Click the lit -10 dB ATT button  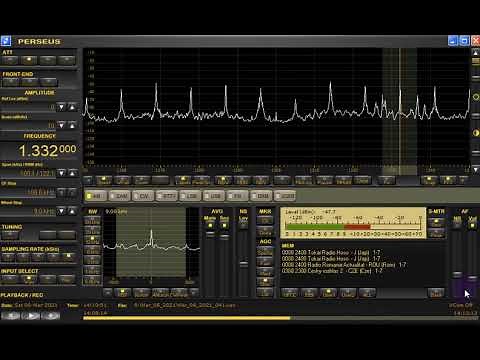pyautogui.click(x=29, y=60)
